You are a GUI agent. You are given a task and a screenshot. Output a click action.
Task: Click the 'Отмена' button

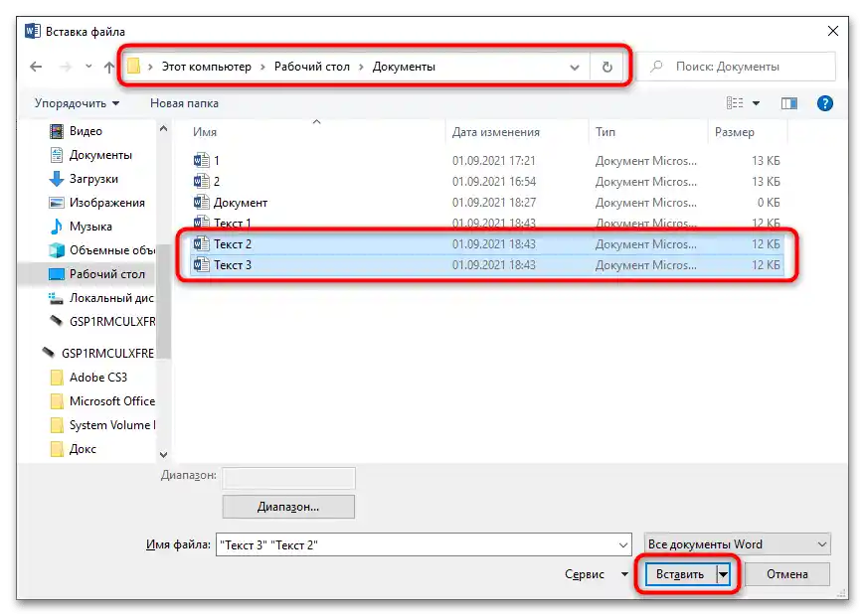click(x=787, y=574)
